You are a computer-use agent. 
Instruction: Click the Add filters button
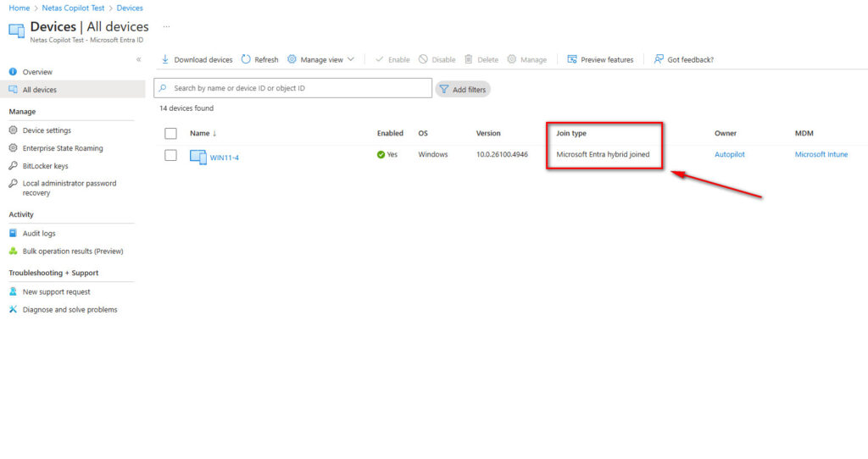point(463,89)
